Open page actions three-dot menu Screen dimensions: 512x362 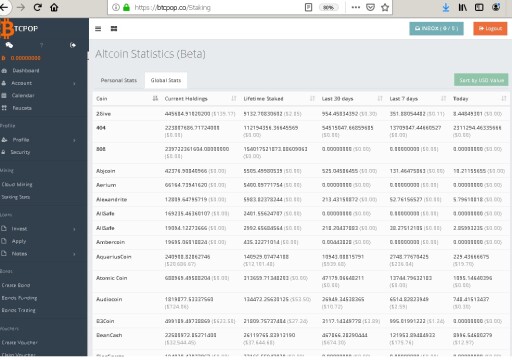click(x=356, y=7)
